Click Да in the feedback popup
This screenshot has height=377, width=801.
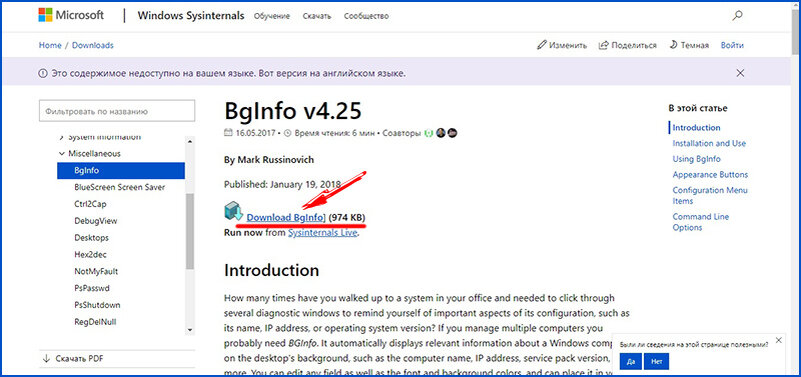[x=630, y=362]
